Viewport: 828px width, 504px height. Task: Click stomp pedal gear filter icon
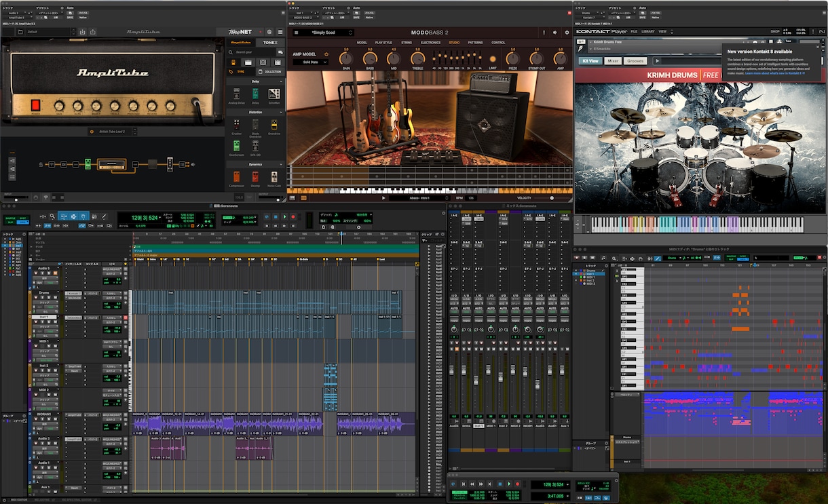point(233,62)
